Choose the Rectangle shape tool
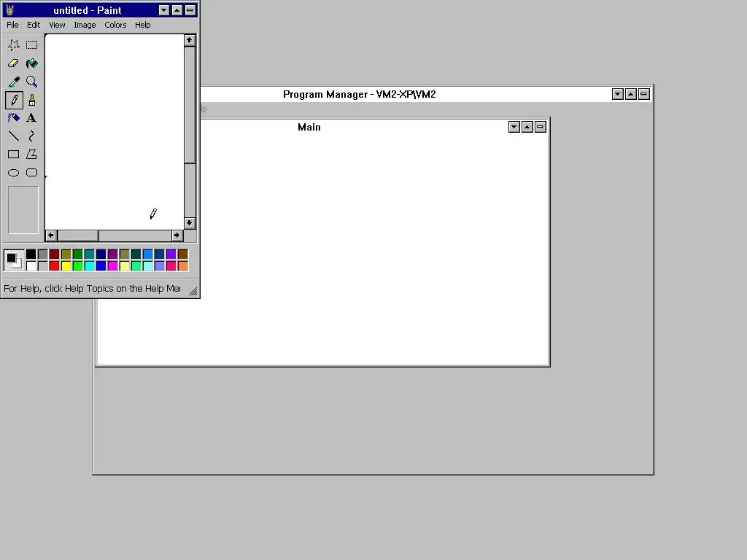This screenshot has width=747, height=560. pos(13,155)
